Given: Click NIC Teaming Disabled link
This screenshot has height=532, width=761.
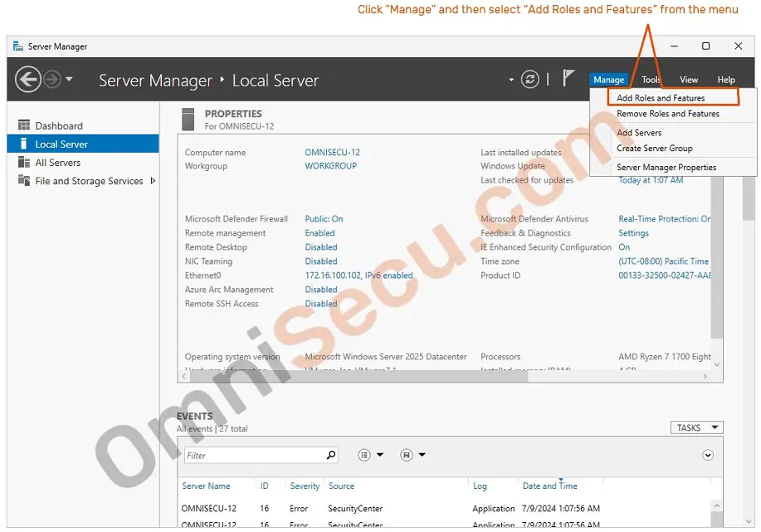Looking at the screenshot, I should tap(321, 261).
